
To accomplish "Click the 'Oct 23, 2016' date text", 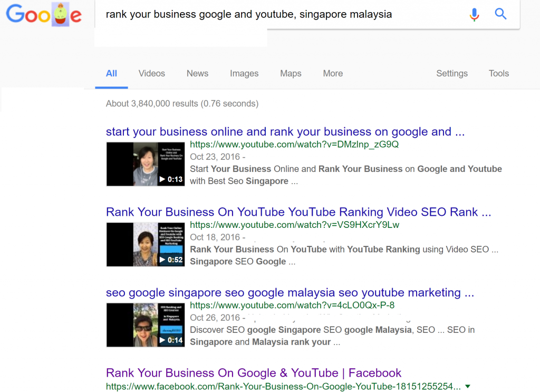I will click(215, 157).
